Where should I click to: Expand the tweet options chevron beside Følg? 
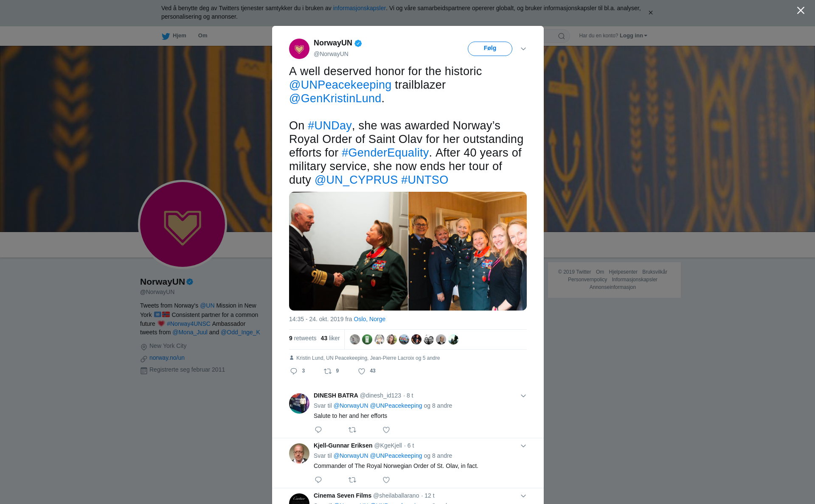tap(523, 49)
